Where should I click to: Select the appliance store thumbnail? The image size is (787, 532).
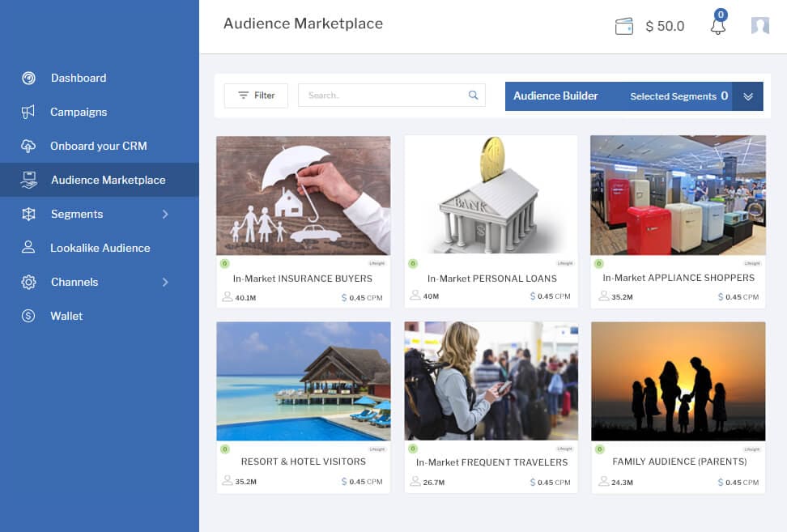pos(678,195)
